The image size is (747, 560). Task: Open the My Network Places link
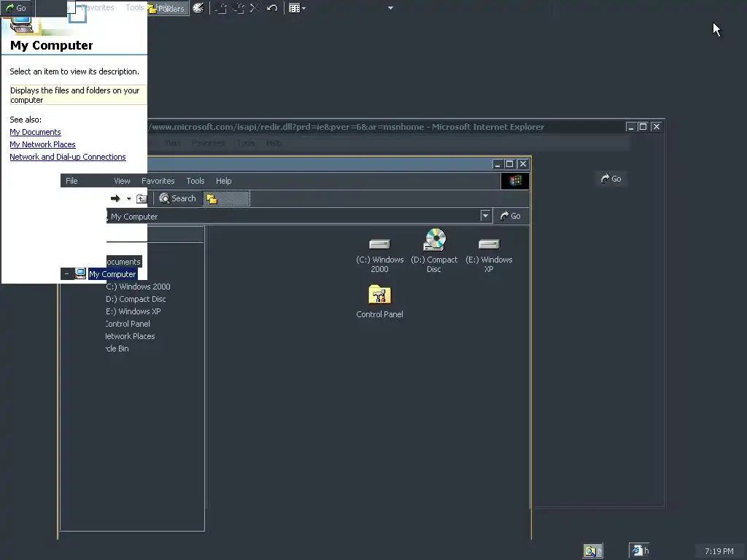(x=42, y=144)
